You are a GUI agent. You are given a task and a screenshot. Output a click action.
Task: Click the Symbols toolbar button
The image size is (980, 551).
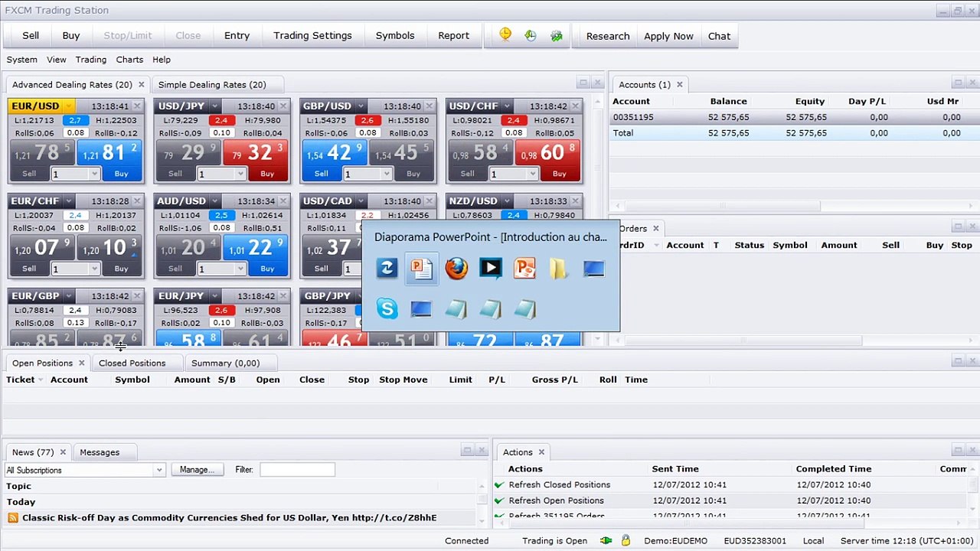[x=395, y=36]
